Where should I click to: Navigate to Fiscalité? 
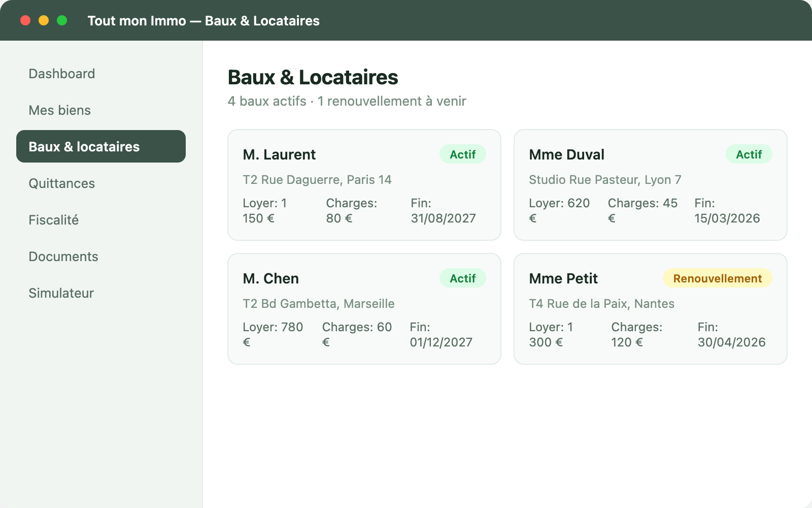pyautogui.click(x=101, y=219)
